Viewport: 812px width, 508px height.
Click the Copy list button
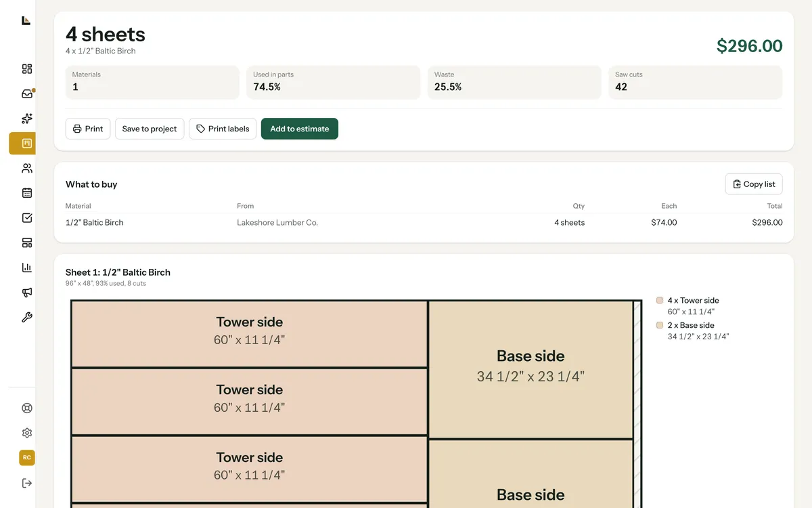click(754, 184)
